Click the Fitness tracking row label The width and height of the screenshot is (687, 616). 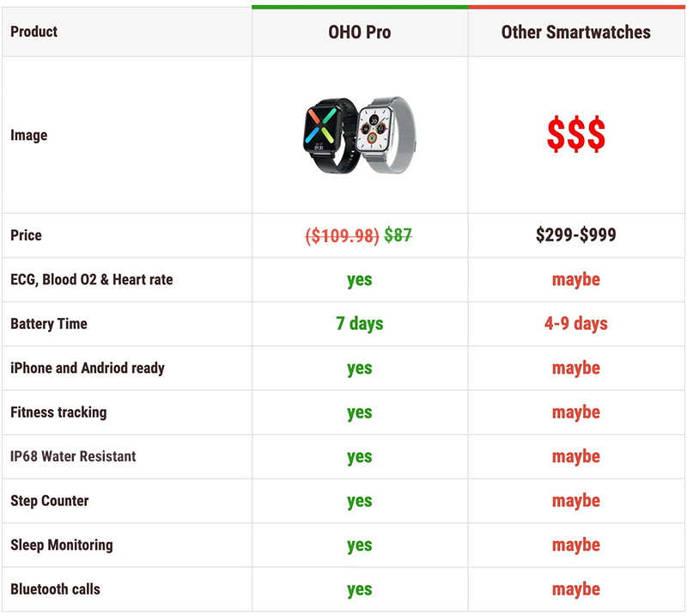pyautogui.click(x=58, y=412)
